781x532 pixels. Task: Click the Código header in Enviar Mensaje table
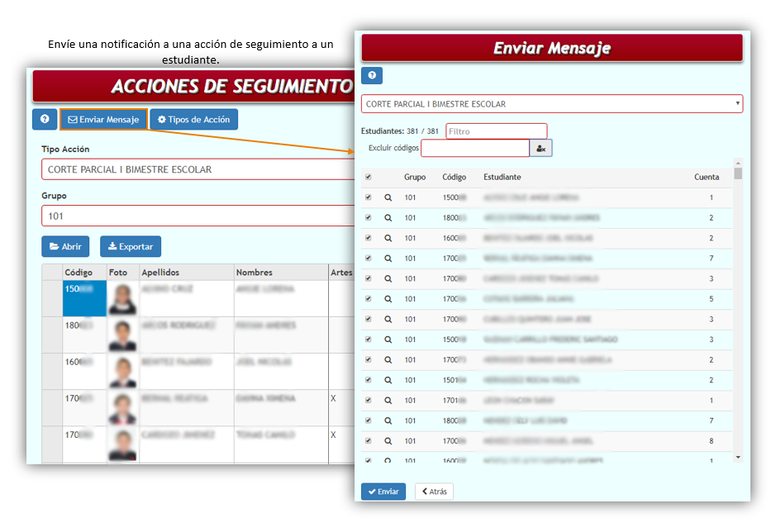pyautogui.click(x=454, y=177)
